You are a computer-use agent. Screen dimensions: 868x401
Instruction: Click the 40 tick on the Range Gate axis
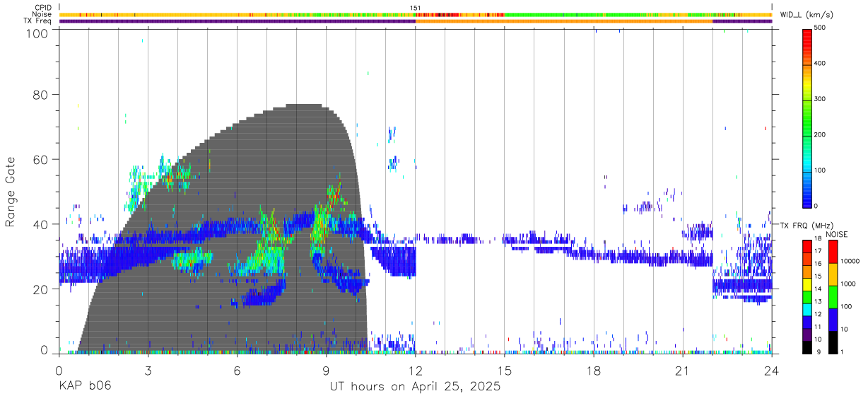click(41, 224)
